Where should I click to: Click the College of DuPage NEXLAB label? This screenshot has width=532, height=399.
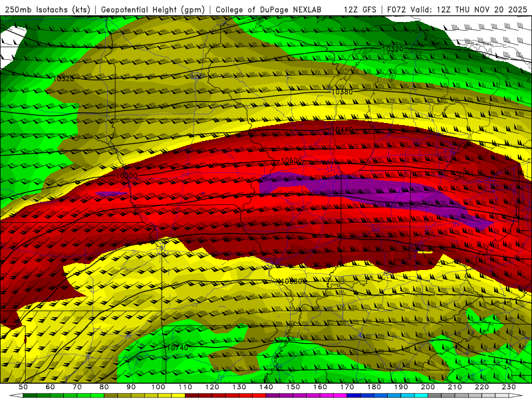pyautogui.click(x=269, y=9)
